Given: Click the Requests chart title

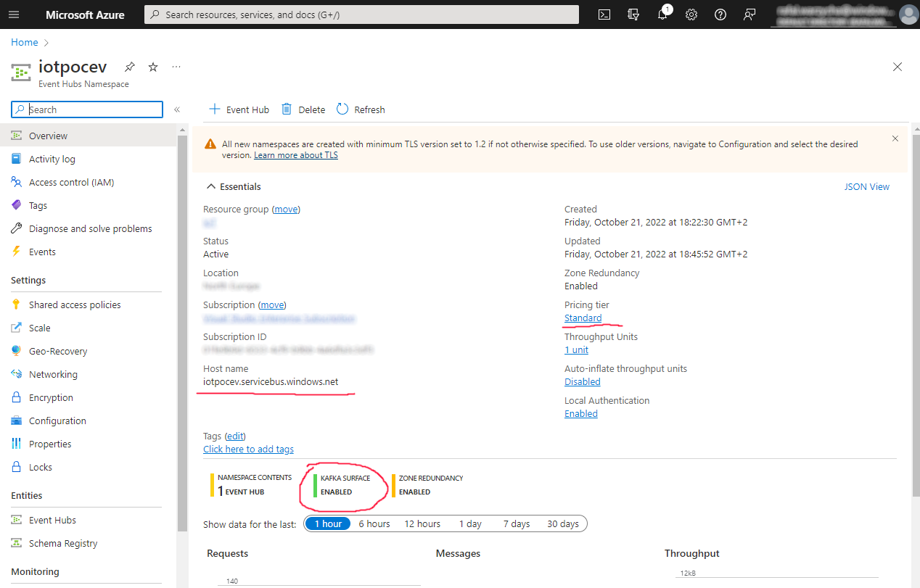Looking at the screenshot, I should tap(227, 553).
